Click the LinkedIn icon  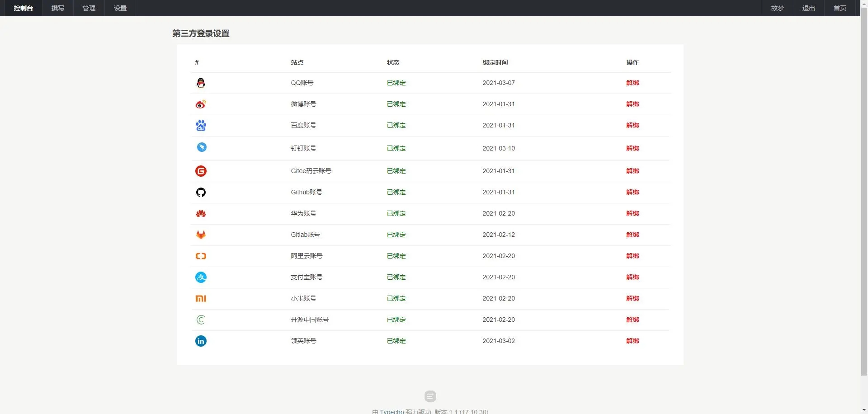click(x=201, y=341)
